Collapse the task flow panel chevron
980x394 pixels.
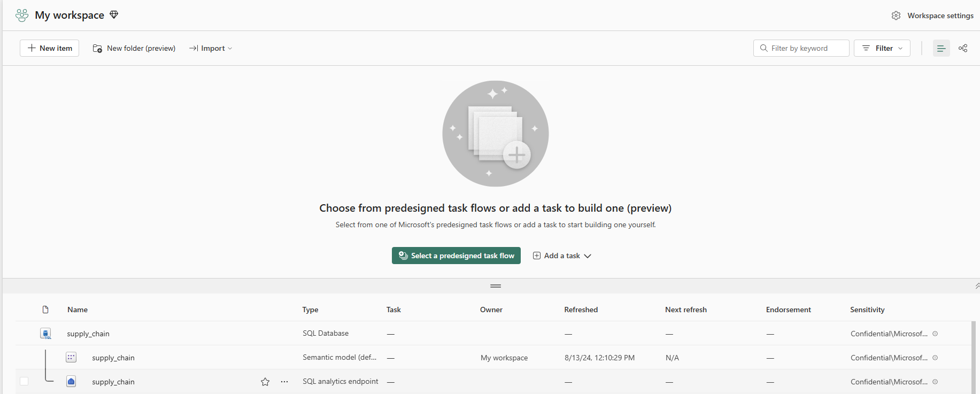977,286
